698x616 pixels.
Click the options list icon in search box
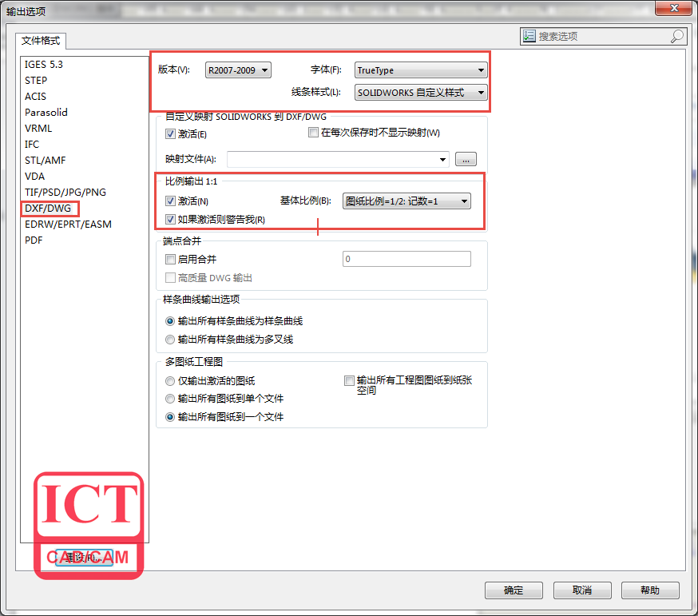[529, 36]
